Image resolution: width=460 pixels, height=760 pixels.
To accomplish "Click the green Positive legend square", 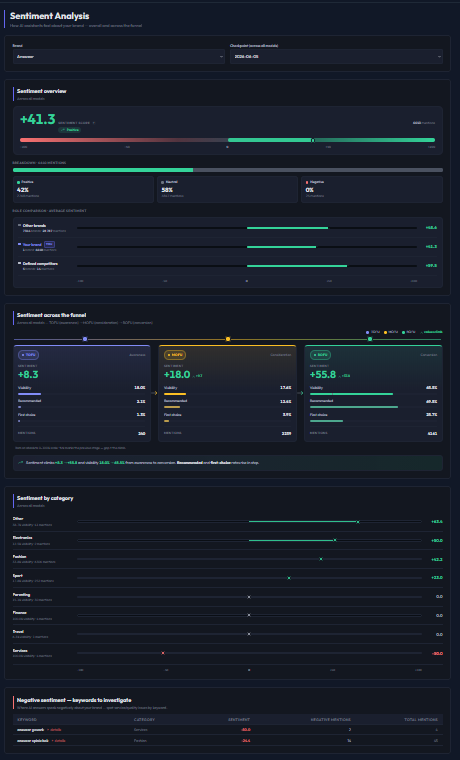I will pyautogui.click(x=18, y=182).
